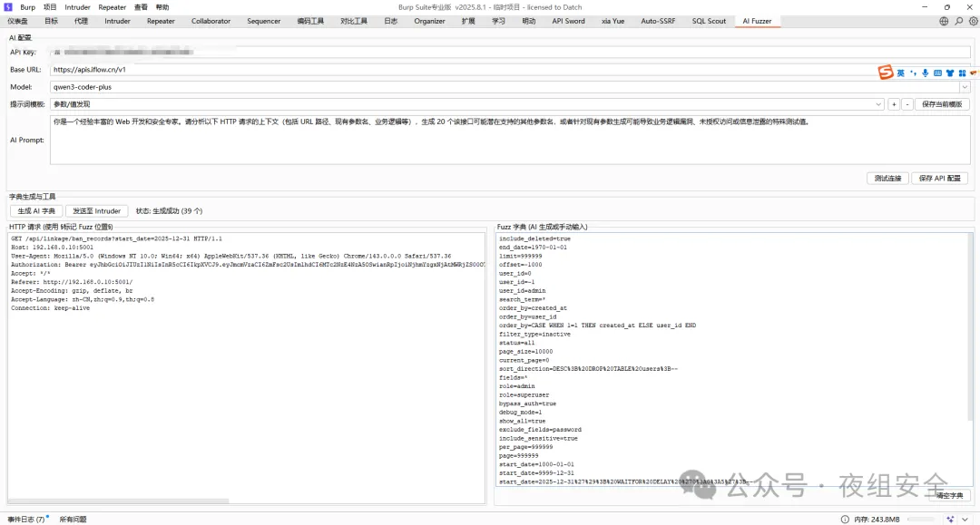
Task: Switch to the API Sword tab
Action: pos(568,21)
